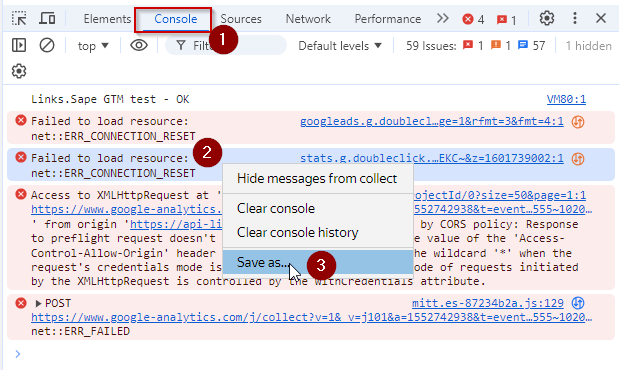The height and width of the screenshot is (370, 619).
Task: Click error icon of XMLHttpRequest CORS message
Action: click(21, 194)
